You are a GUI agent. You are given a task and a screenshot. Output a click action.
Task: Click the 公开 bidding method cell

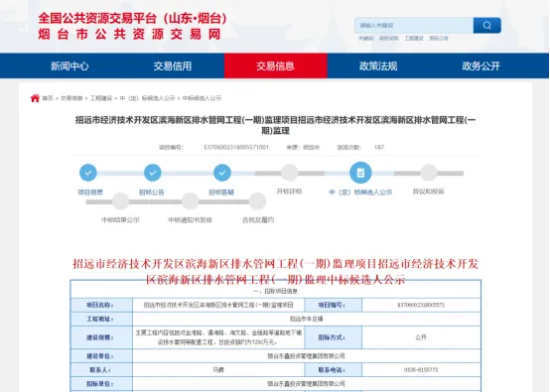[x=421, y=337]
